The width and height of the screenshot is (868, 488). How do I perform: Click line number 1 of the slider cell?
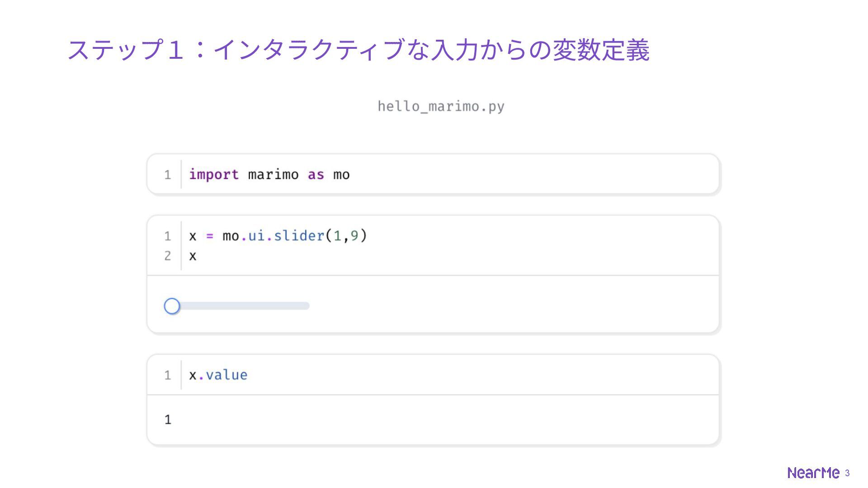tap(167, 236)
